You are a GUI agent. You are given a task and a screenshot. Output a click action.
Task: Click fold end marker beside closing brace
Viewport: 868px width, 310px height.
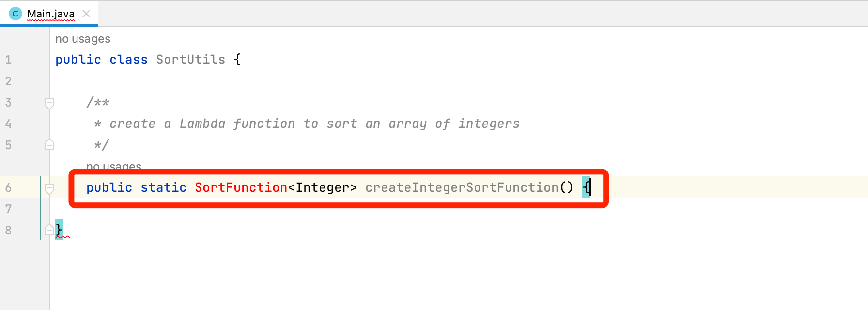pyautogui.click(x=49, y=230)
